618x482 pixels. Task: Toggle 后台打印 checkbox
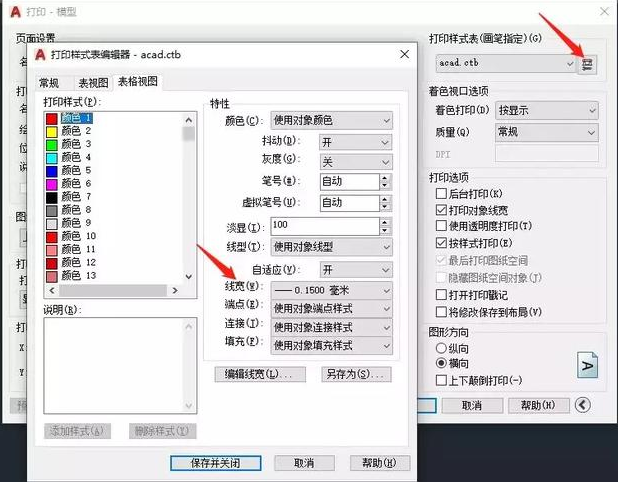pos(441,194)
